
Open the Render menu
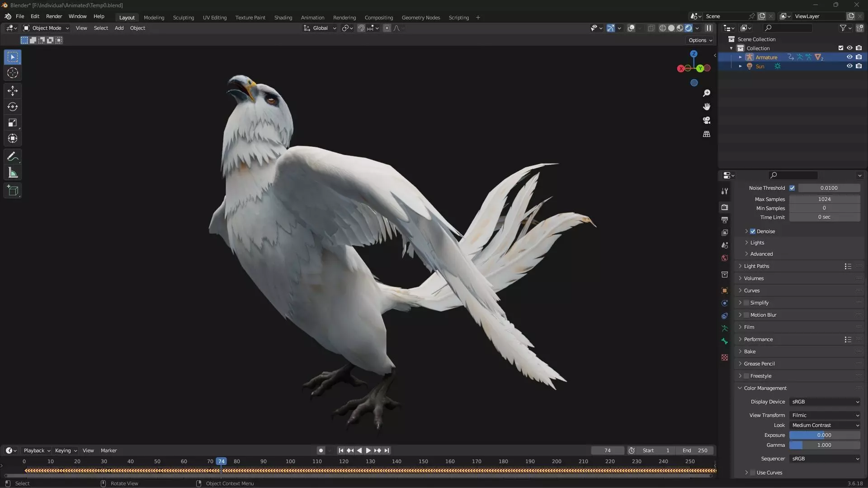pyautogui.click(x=54, y=16)
